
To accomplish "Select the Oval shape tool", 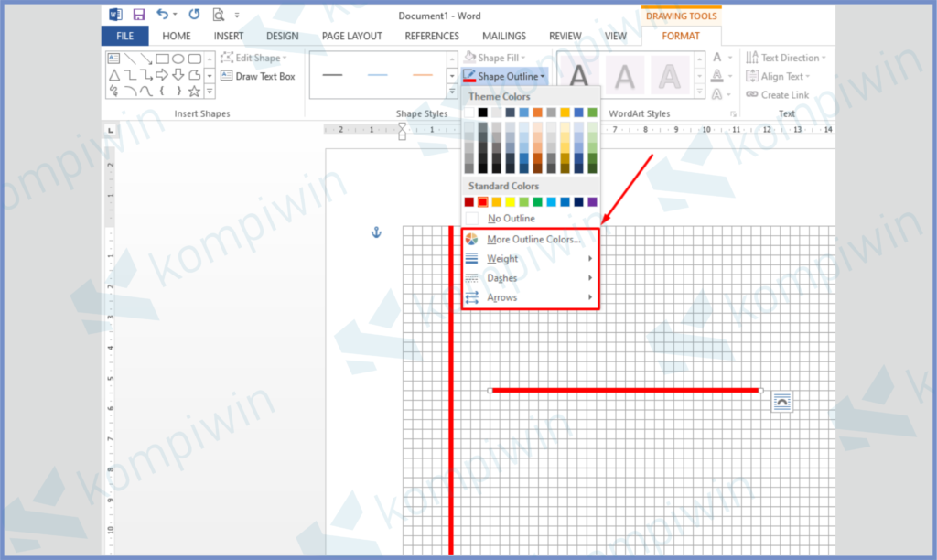I will point(178,58).
